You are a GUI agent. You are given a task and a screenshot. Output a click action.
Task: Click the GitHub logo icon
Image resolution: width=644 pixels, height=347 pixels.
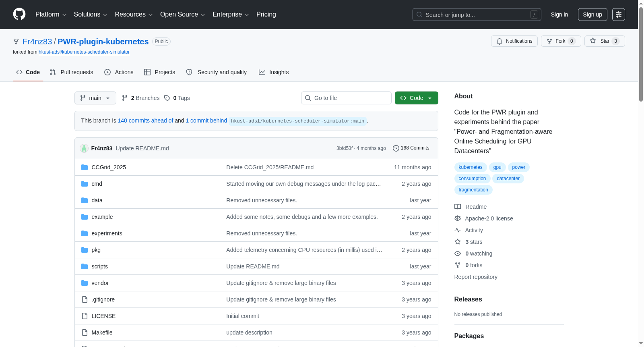(x=19, y=15)
